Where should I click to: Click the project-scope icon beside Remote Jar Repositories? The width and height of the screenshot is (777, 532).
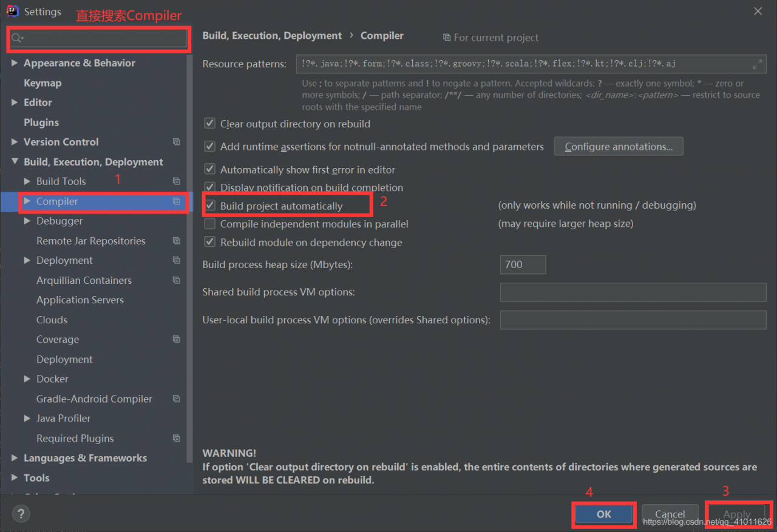(176, 241)
